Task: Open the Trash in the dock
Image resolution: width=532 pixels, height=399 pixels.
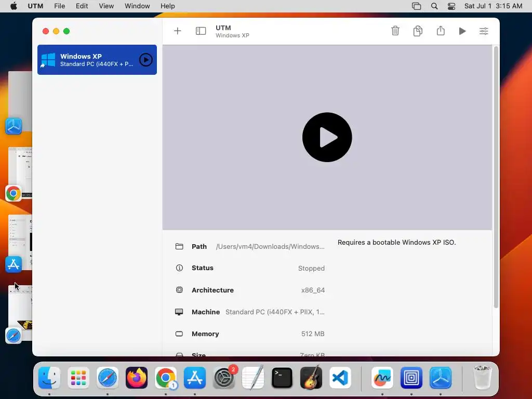Action: pos(482,378)
